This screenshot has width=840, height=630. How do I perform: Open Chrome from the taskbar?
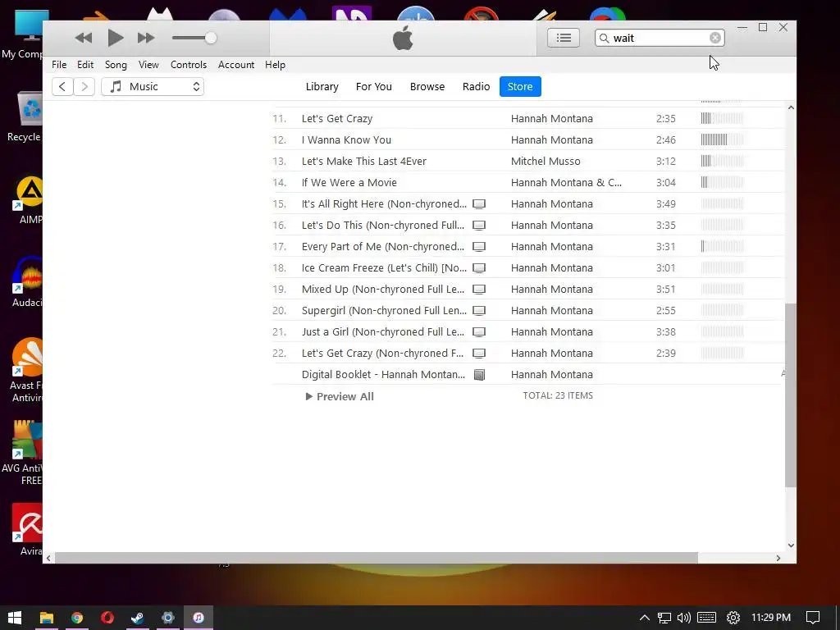tap(77, 618)
